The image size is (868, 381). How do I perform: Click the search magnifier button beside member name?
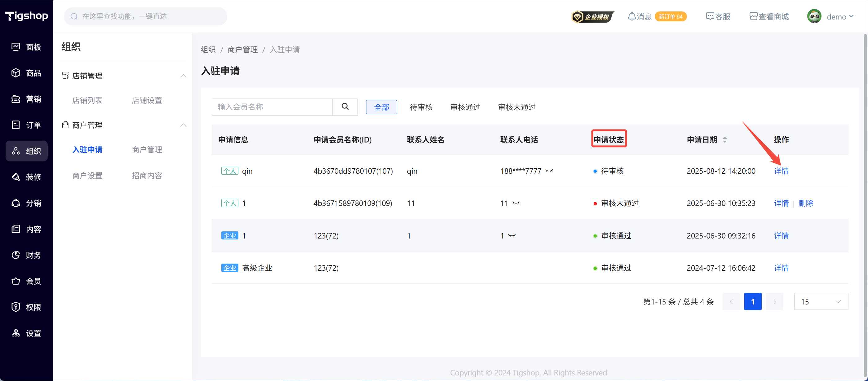coord(345,107)
